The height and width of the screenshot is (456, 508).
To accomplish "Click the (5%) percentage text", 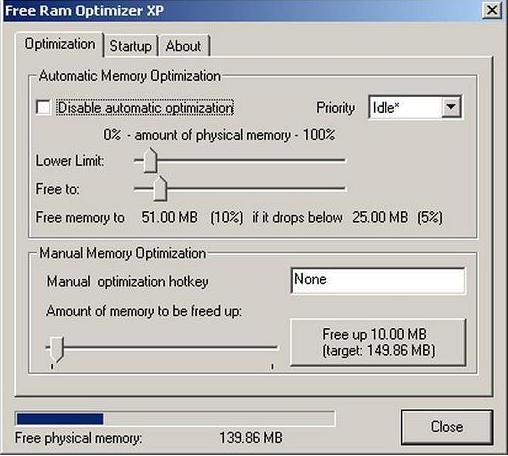I will pyautogui.click(x=430, y=217).
